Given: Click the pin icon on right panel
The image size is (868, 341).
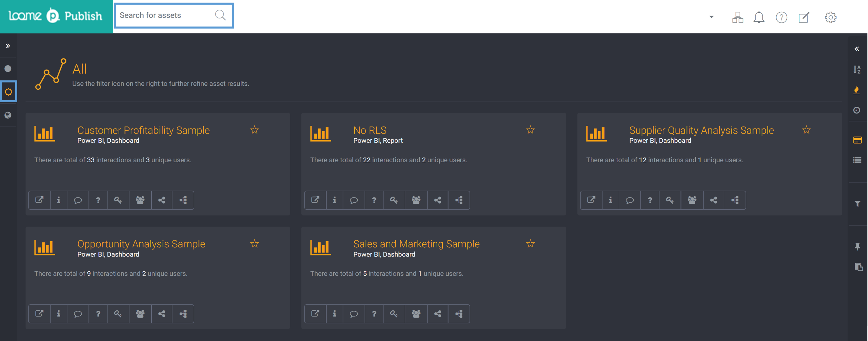Looking at the screenshot, I should pos(857,247).
